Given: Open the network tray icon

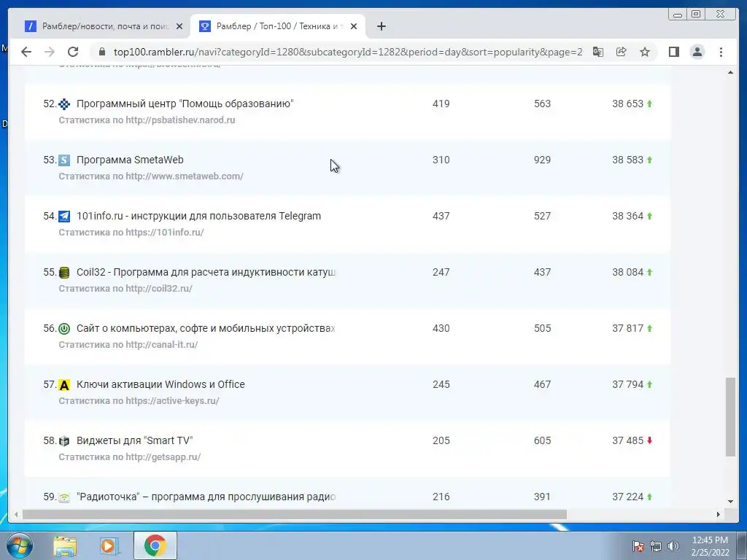Looking at the screenshot, I should pos(656,546).
